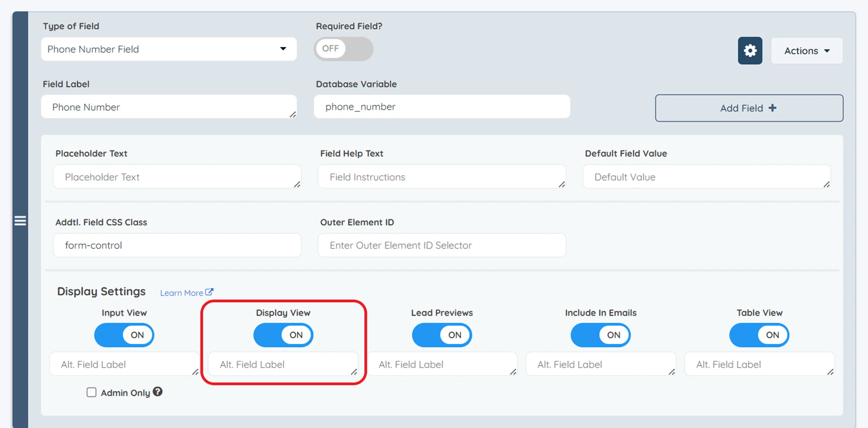Click the Database Variable input field
Image resolution: width=868 pixels, height=428 pixels.
point(441,107)
